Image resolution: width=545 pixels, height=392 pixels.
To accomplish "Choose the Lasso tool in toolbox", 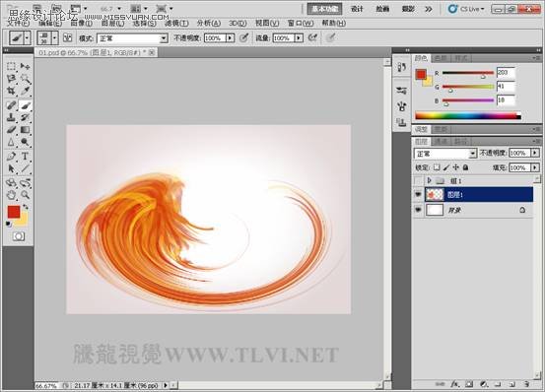I will click(11, 79).
